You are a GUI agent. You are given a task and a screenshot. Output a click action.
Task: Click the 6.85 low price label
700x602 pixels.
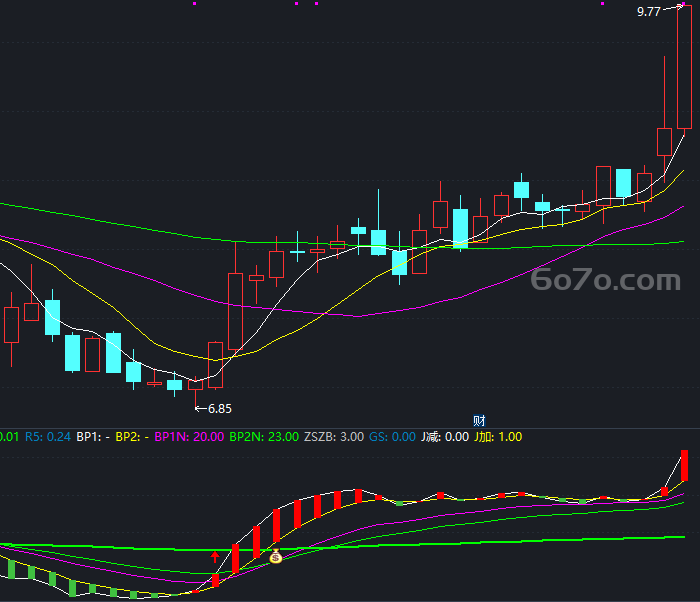click(220, 409)
